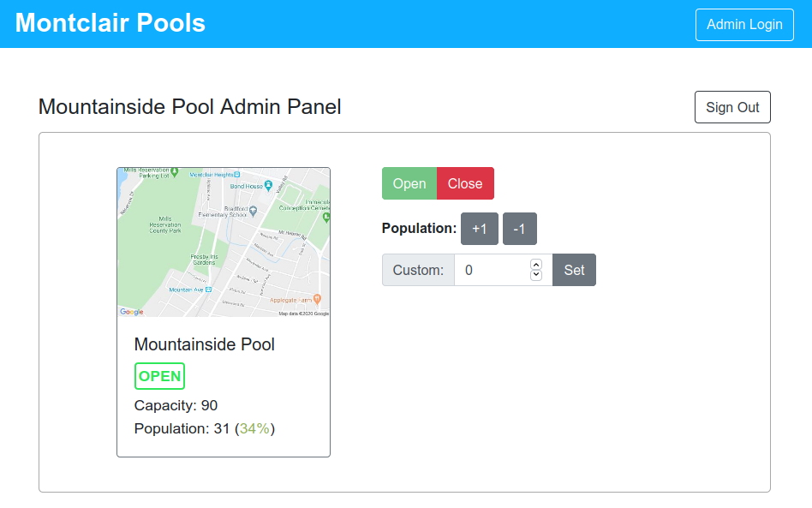Set pool status to Open
This screenshot has width=812, height=508.
[409, 183]
